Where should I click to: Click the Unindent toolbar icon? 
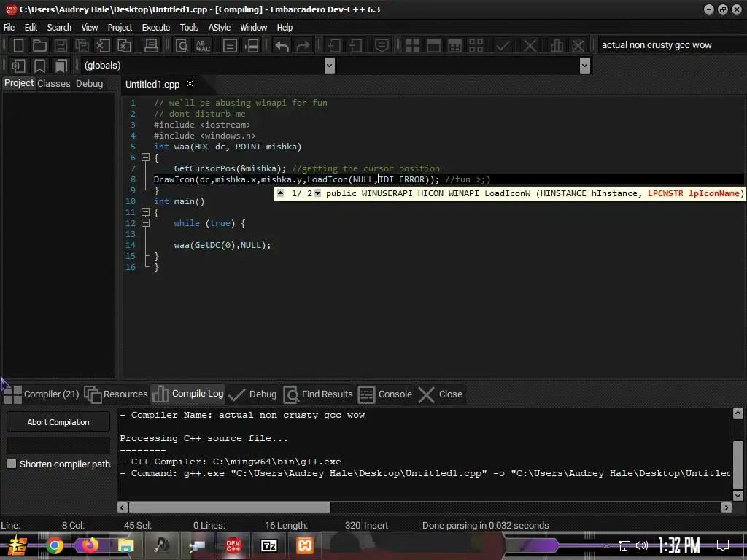click(355, 45)
